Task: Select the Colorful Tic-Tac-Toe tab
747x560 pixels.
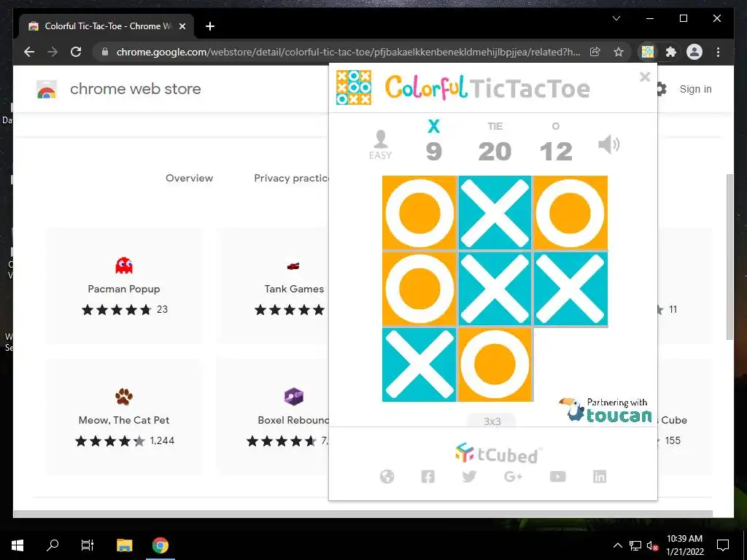Action: [x=107, y=26]
